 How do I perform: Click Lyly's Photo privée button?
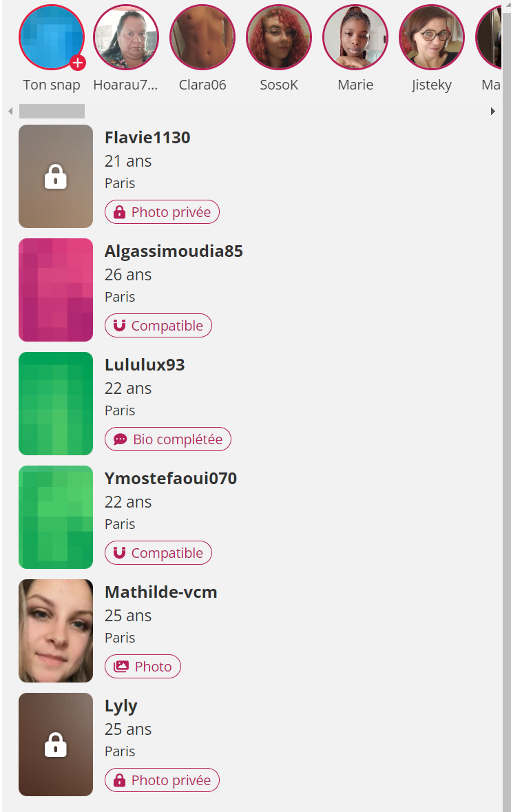pos(162,780)
